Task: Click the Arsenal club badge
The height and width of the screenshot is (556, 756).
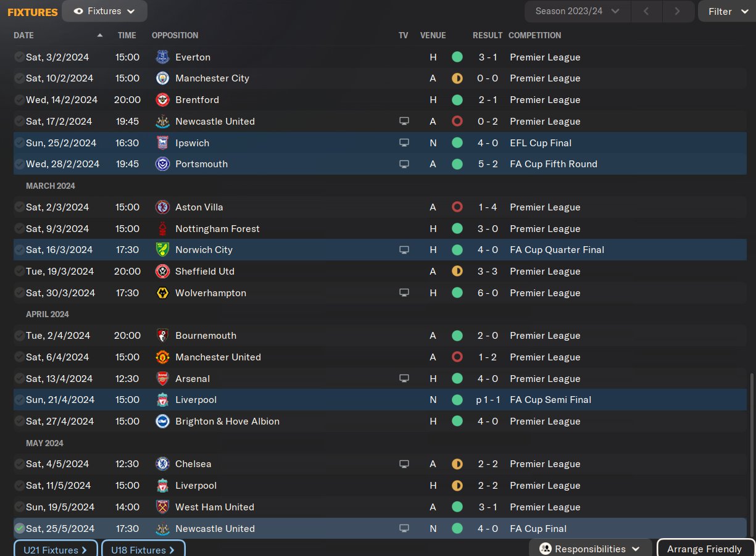Action: 162,379
